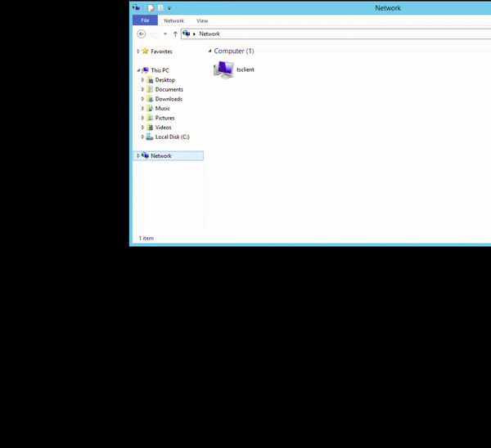Open the File menu

click(145, 20)
